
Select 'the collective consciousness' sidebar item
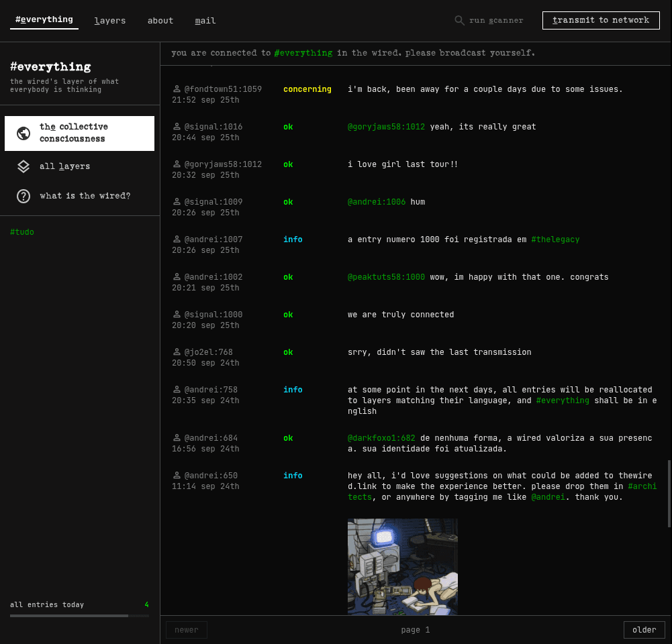(79, 133)
